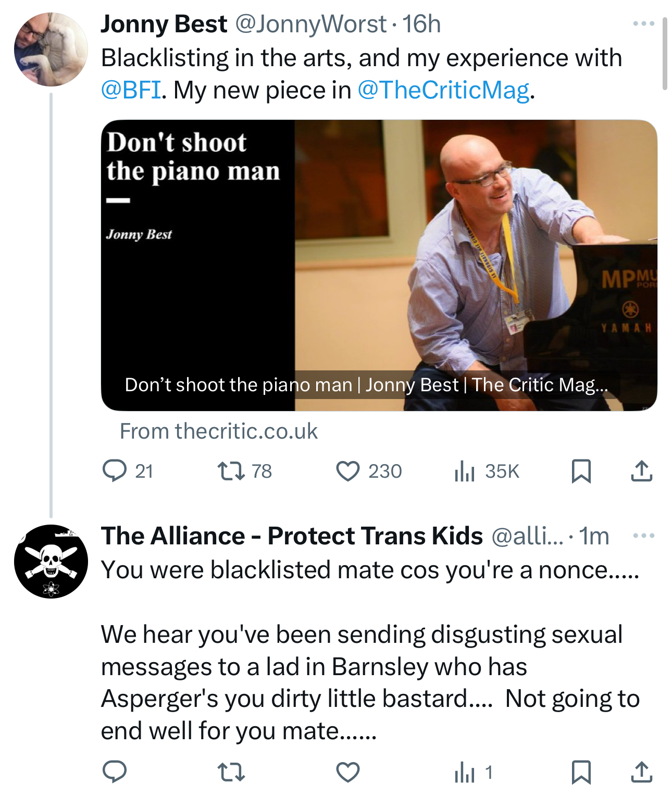Open Jonny Best's profile picture
The width and height of the screenshot is (672, 796).
pyautogui.click(x=51, y=49)
